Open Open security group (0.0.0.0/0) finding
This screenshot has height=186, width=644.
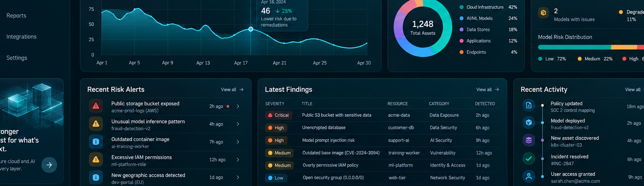coord(333,178)
